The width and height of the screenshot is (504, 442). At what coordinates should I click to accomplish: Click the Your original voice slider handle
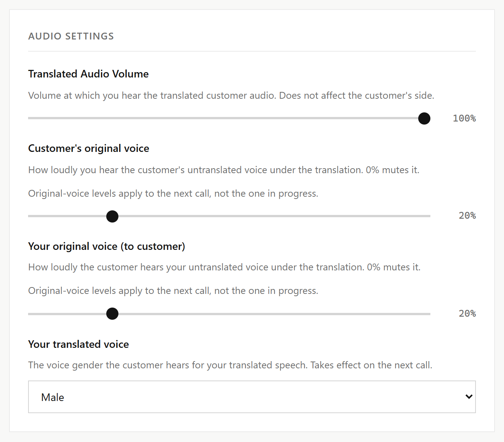pyautogui.click(x=112, y=314)
